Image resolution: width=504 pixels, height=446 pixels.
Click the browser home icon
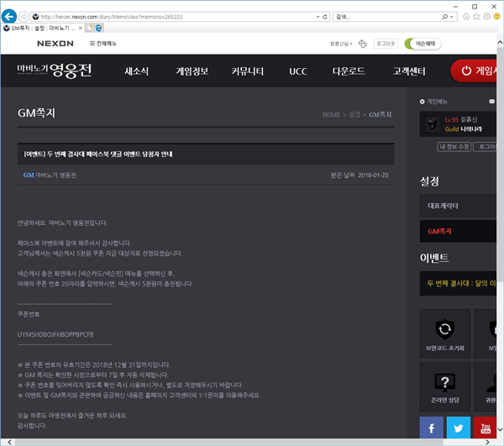465,17
